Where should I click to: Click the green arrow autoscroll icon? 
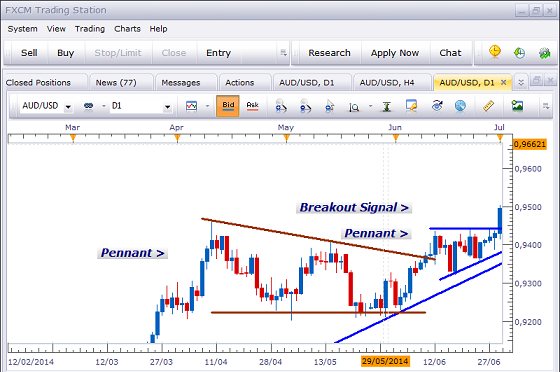[387, 106]
